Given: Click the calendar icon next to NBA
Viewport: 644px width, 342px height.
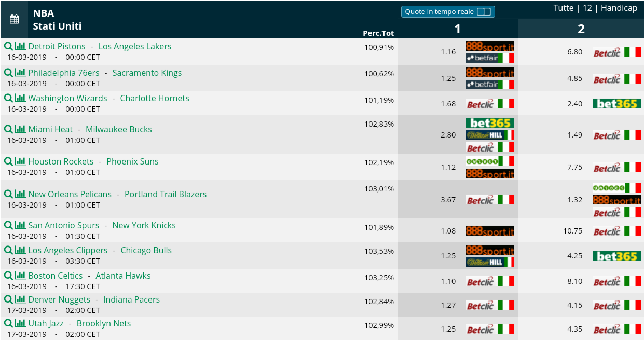Looking at the screenshot, I should [x=14, y=19].
